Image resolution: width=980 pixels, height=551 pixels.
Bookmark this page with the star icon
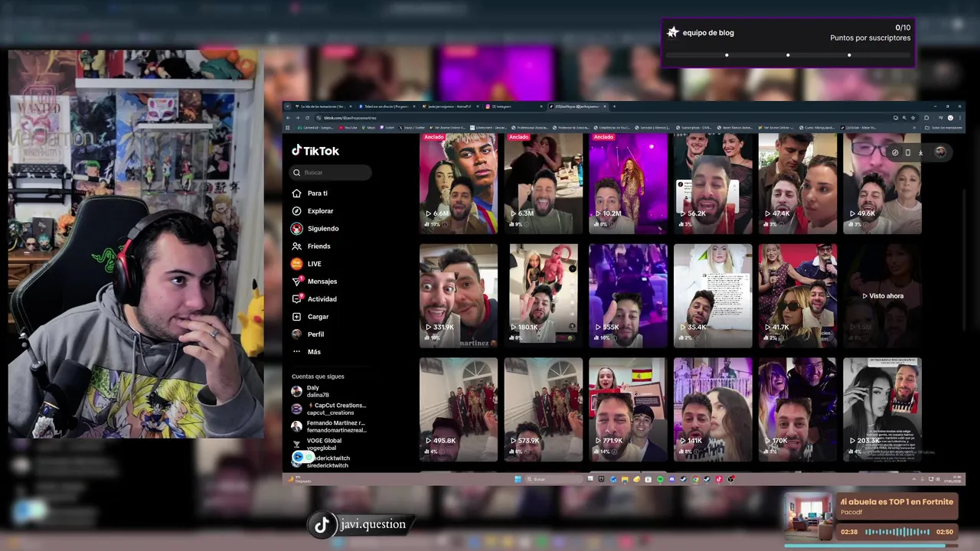tap(911, 118)
